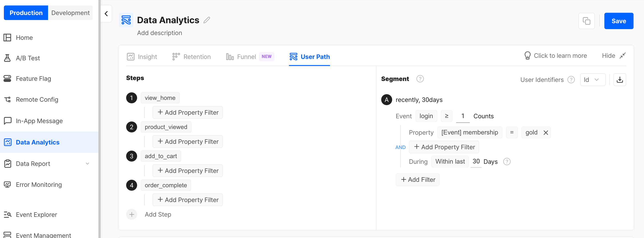
Task: Save the Data Analytics report
Action: 618,21
